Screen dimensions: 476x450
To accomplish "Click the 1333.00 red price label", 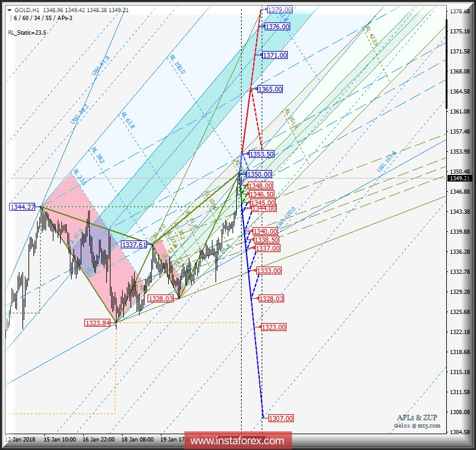I will click(268, 271).
